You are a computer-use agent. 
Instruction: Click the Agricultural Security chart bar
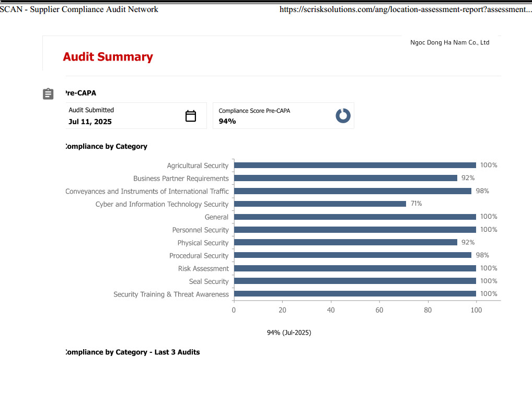(x=355, y=165)
